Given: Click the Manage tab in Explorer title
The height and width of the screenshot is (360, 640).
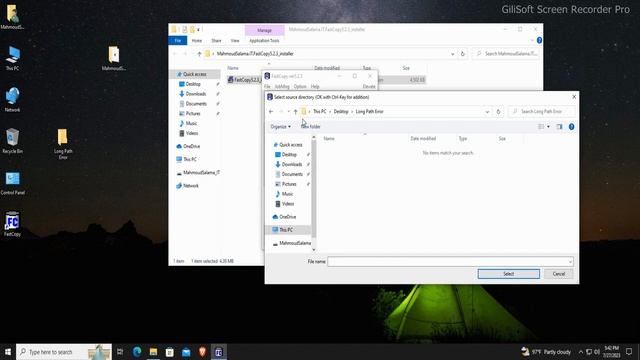Looking at the screenshot, I should click(264, 30).
